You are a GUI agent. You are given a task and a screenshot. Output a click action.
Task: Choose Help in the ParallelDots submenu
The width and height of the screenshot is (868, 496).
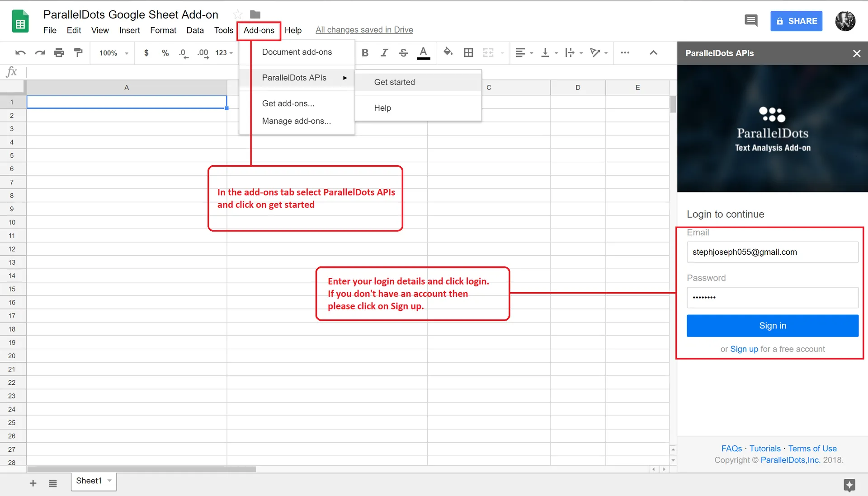(x=418, y=108)
